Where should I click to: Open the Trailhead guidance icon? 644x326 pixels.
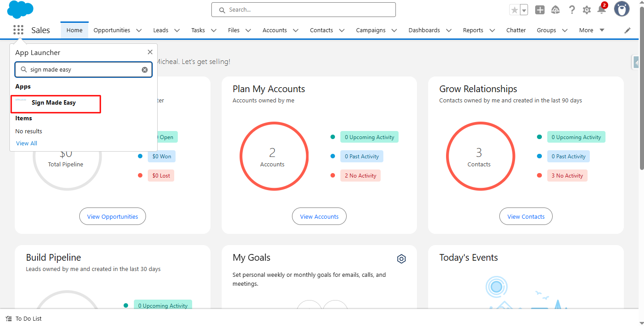tap(556, 10)
